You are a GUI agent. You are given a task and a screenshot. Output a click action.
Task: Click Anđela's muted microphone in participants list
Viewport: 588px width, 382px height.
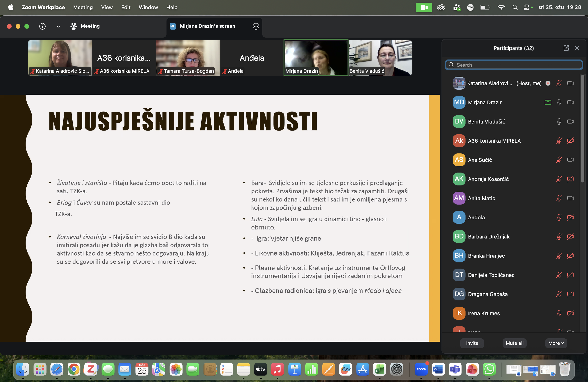[559, 217]
